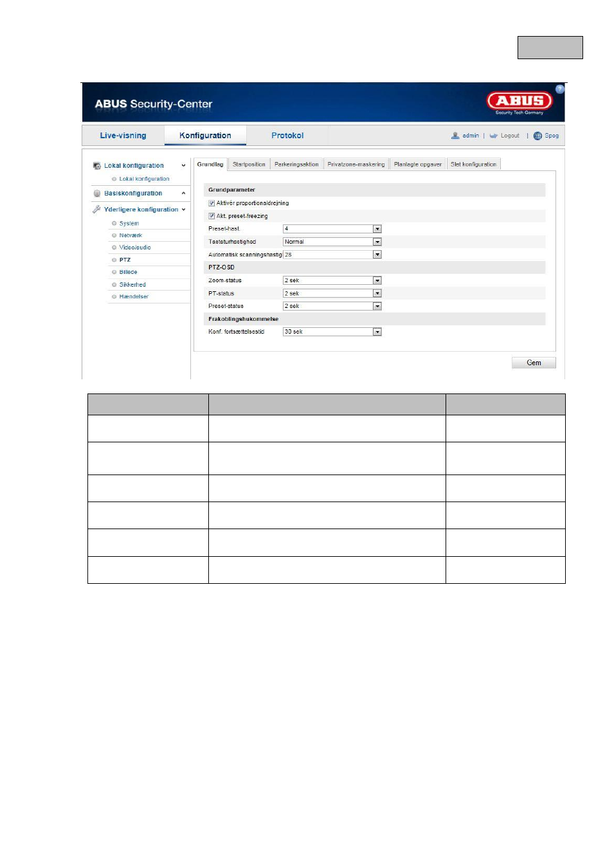Open the Tastaturhastighed dropdown
The image size is (614, 868).
(x=332, y=242)
